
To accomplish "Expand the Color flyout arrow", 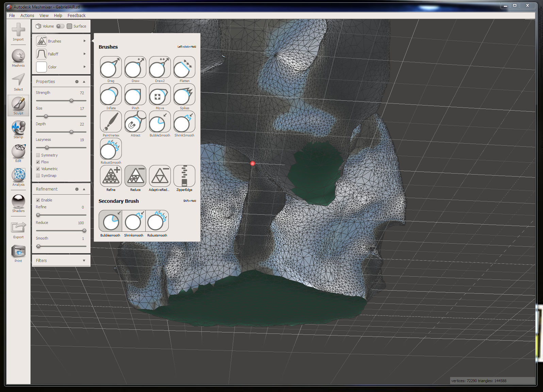I will (85, 67).
